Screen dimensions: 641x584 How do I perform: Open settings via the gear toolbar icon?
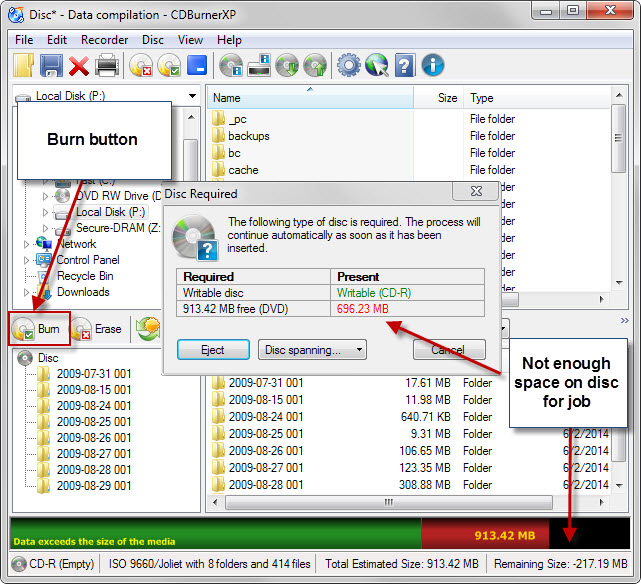(349, 65)
